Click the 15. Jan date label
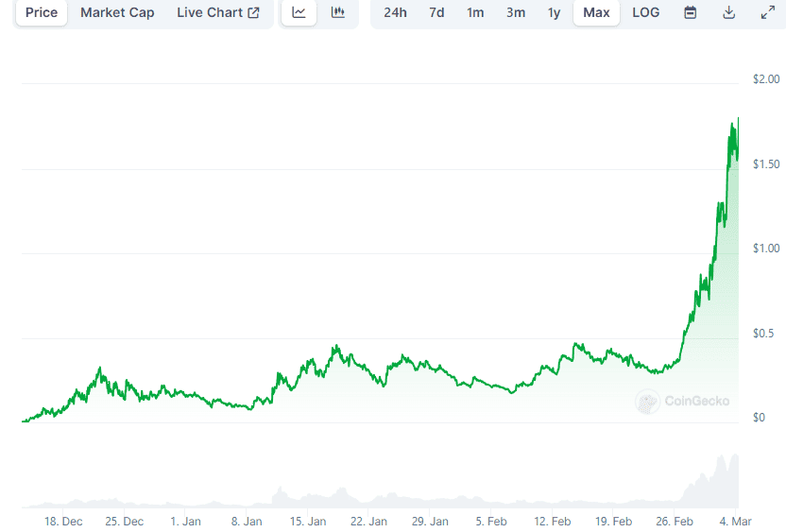The height and width of the screenshot is (532, 786). pyautogui.click(x=308, y=522)
